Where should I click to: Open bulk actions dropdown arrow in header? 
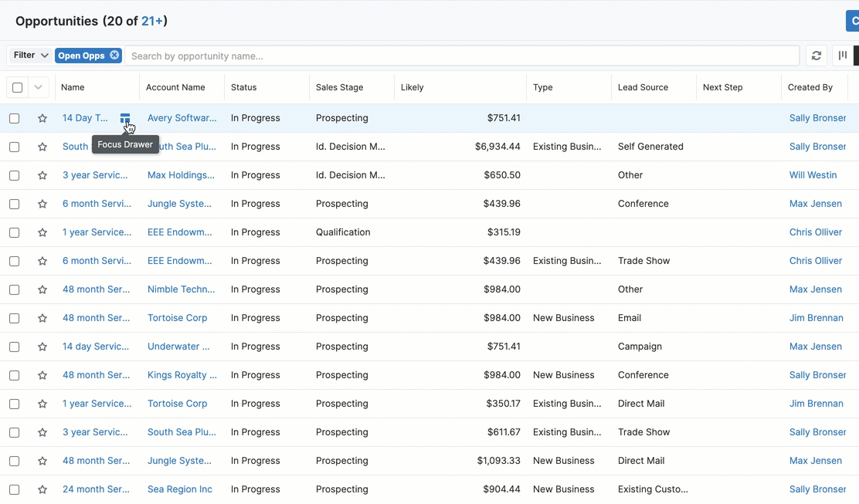[x=38, y=87]
